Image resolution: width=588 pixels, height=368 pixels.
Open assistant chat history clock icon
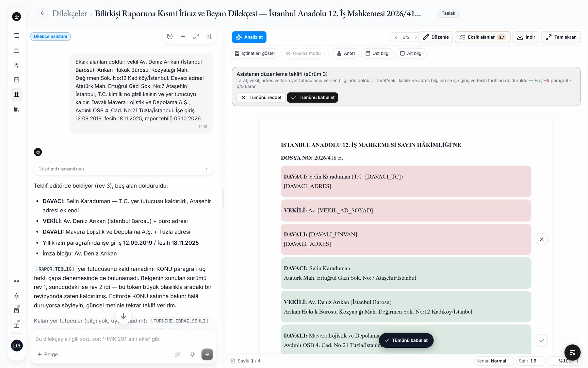pyautogui.click(x=170, y=37)
